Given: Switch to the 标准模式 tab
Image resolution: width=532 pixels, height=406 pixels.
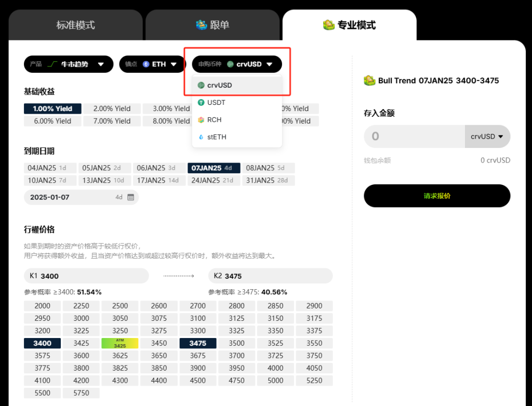Looking at the screenshot, I should click(x=75, y=25).
